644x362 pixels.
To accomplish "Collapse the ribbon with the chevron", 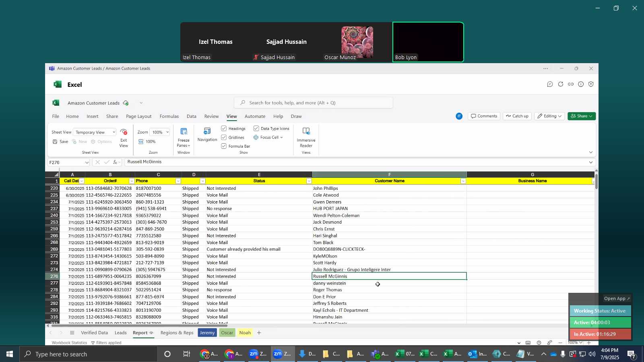I will [591, 152].
